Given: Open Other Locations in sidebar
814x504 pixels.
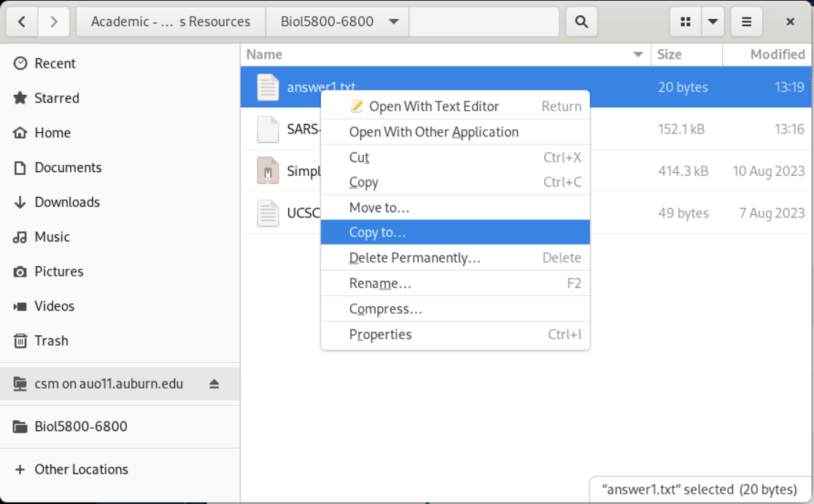Looking at the screenshot, I should click(x=120, y=470).
